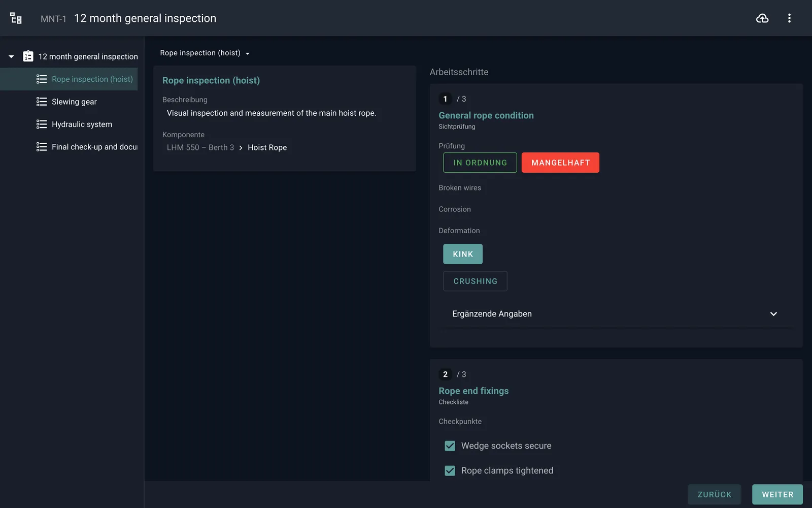Click the list icon next to Hydraulic system
The image size is (812, 508).
(42, 124)
